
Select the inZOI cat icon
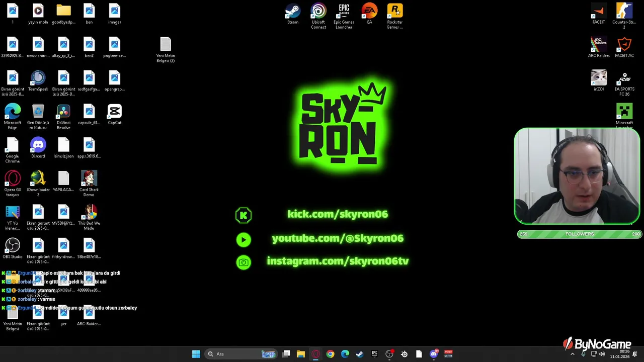pyautogui.click(x=599, y=81)
